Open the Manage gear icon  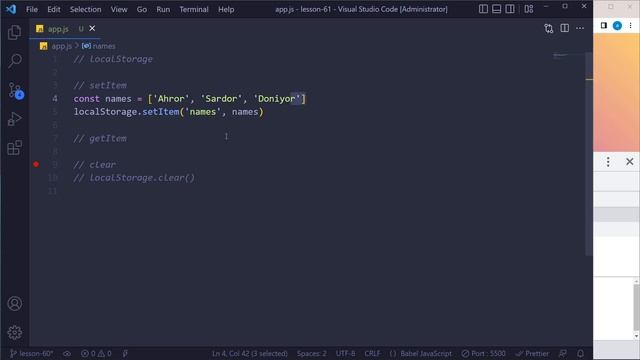click(15, 332)
